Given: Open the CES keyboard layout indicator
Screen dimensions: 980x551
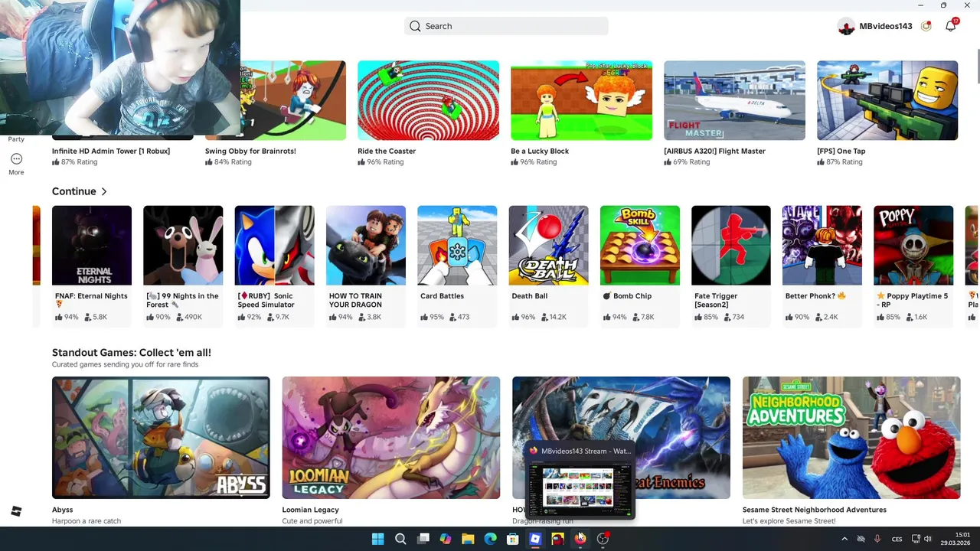Looking at the screenshot, I should (897, 539).
